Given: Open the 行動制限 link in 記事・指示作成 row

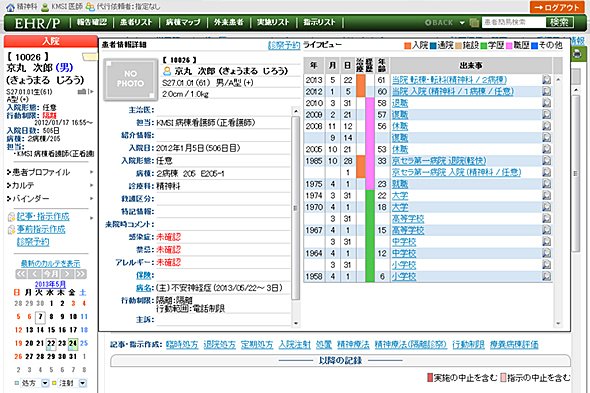Looking at the screenshot, I should point(468,344).
